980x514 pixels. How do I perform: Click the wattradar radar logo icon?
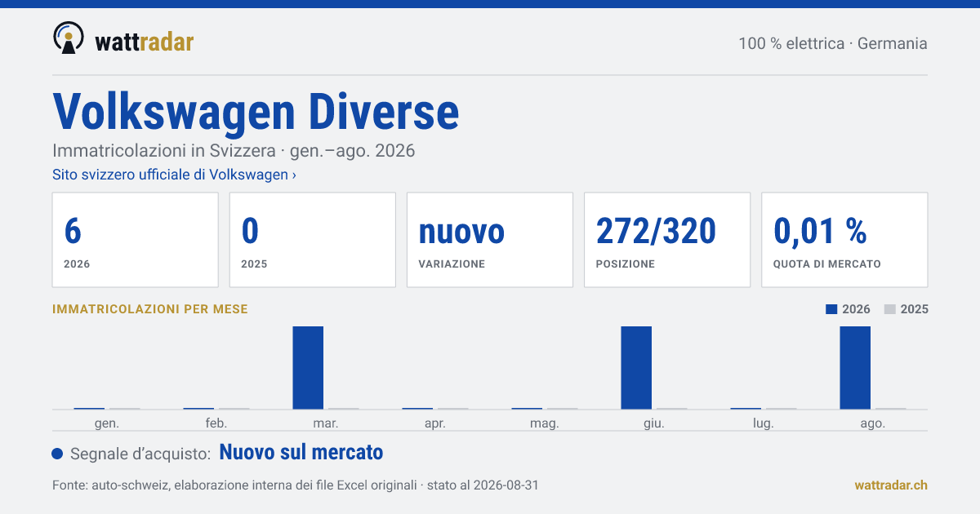69,38
